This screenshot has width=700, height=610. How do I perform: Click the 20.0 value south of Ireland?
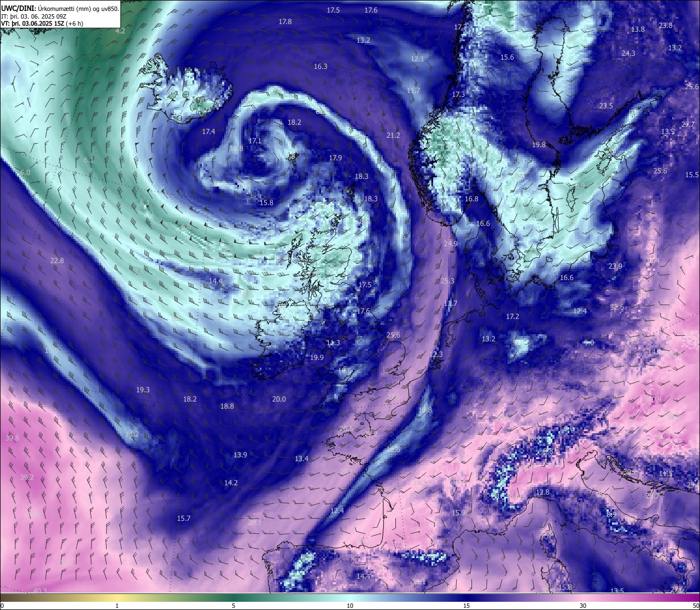point(279,399)
